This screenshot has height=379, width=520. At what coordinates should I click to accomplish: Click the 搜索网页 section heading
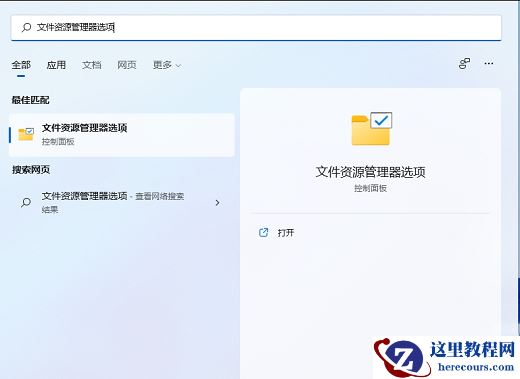point(31,170)
